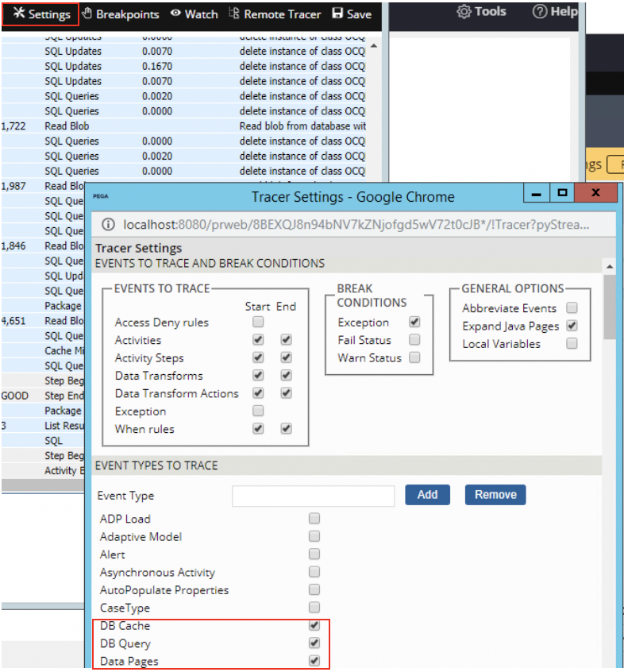The image size is (624, 672).
Task: Uncheck Exception break condition
Action: pos(414,322)
